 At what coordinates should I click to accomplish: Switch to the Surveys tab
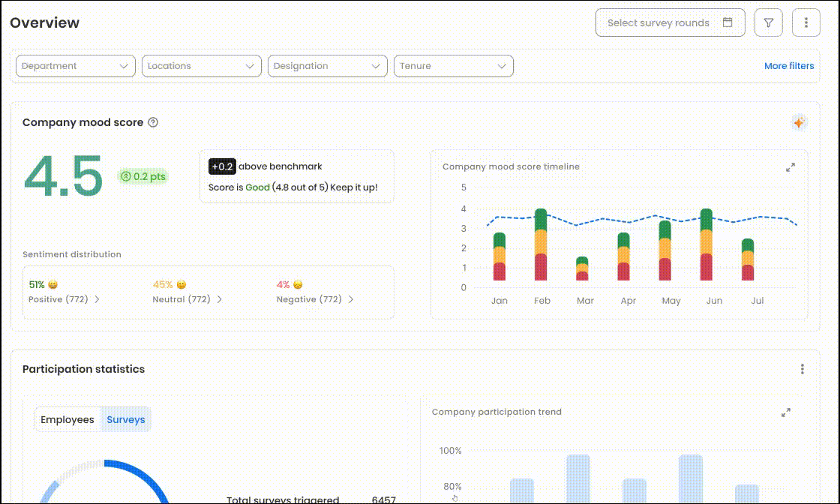pyautogui.click(x=126, y=419)
